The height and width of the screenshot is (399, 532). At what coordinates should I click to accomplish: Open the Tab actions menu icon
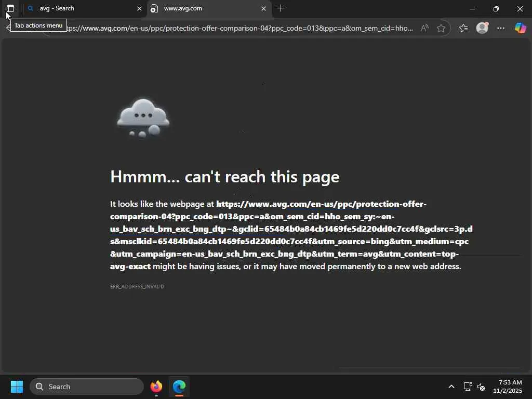[x=10, y=8]
